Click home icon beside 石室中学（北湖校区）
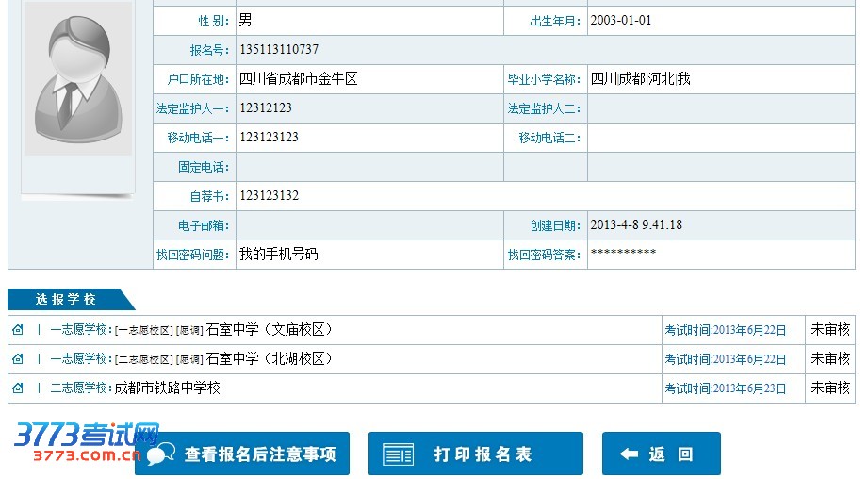868x479 pixels. tap(18, 359)
